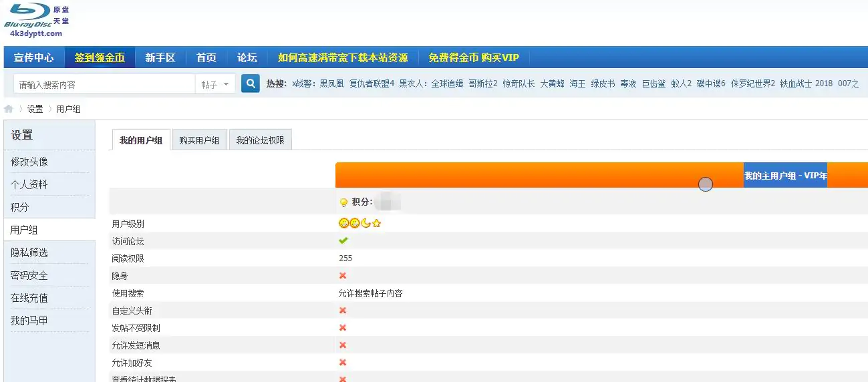This screenshot has height=382, width=868.
Task: Open 签到领金币 in the navigation bar
Action: point(100,57)
